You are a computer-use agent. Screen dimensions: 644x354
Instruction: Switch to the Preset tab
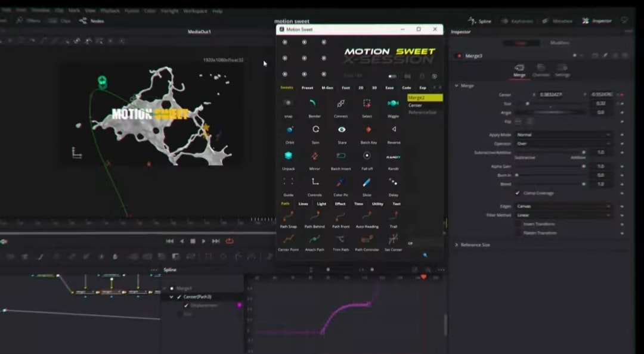[307, 88]
